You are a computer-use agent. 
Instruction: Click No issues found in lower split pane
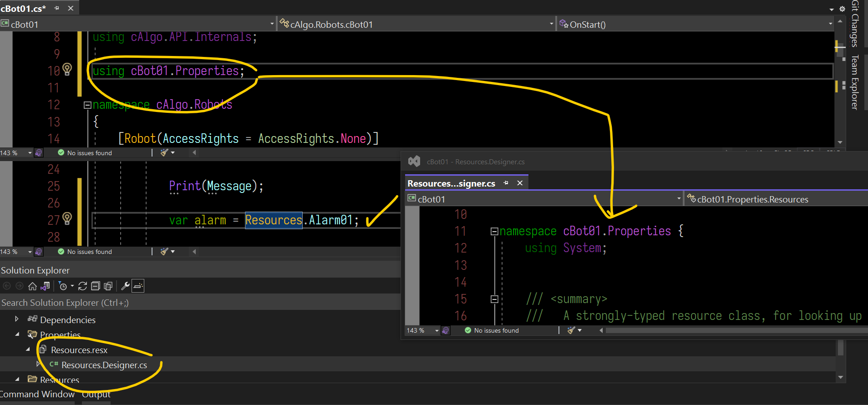coord(89,252)
